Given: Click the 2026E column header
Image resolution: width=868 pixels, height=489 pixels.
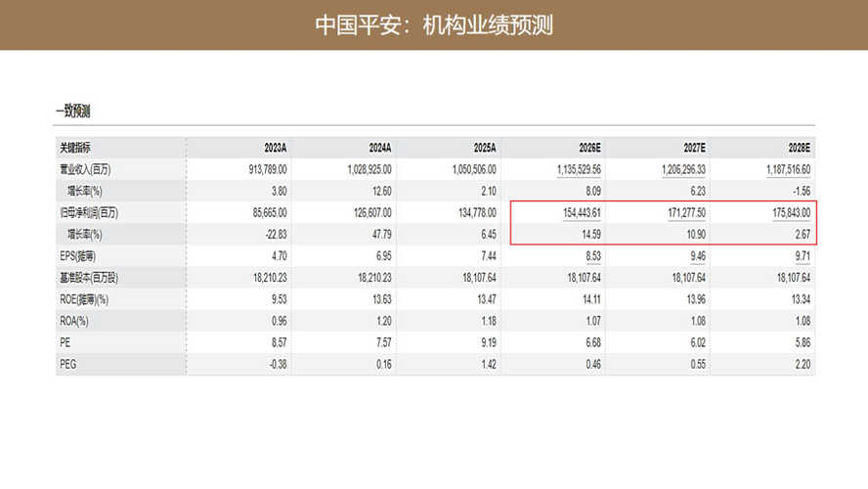Looking at the screenshot, I should click(589, 148).
